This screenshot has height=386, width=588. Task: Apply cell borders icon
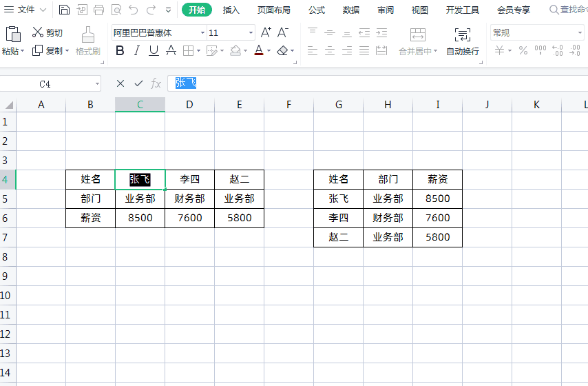coord(188,50)
